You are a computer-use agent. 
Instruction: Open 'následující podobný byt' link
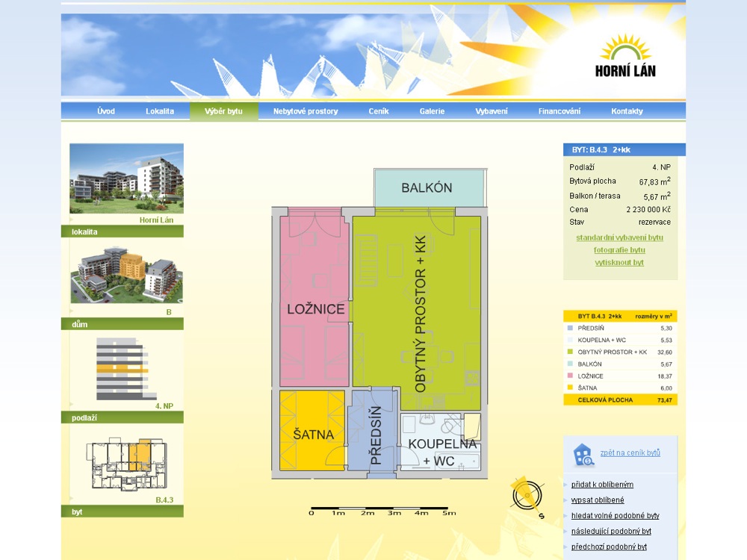coord(611,532)
